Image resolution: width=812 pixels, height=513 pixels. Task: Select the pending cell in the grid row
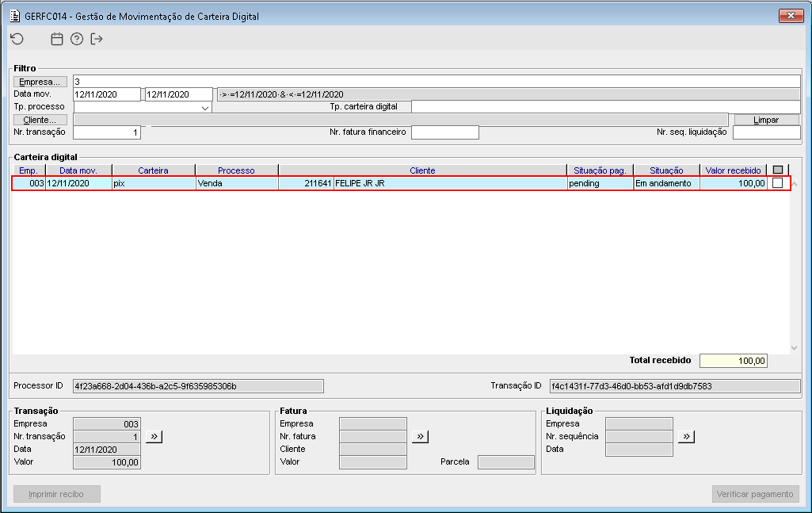click(600, 183)
